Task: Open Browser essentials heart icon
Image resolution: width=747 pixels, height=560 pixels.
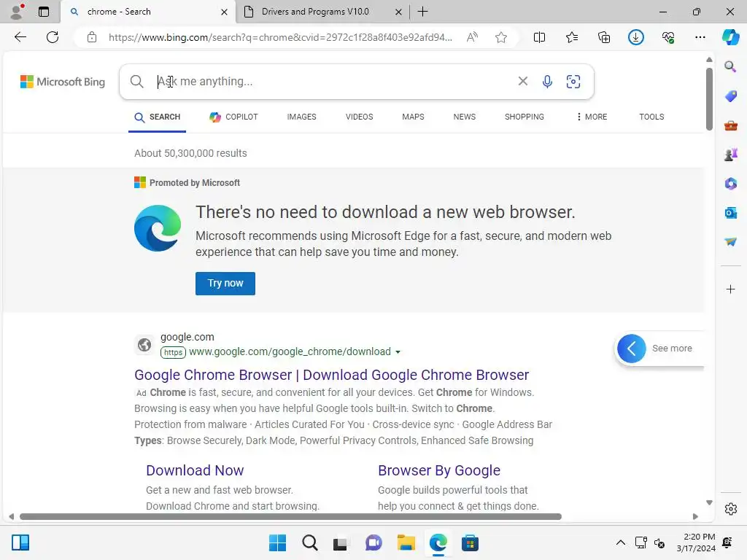Action: 668,37
